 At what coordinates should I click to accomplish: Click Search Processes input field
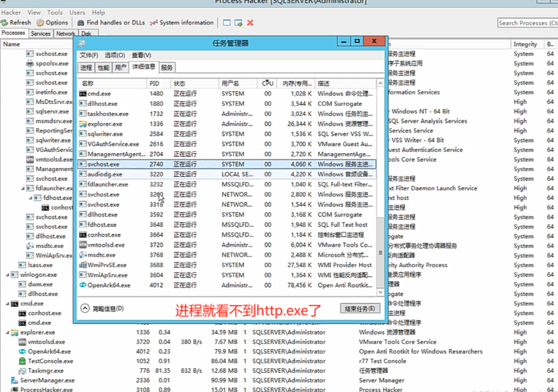coord(528,23)
